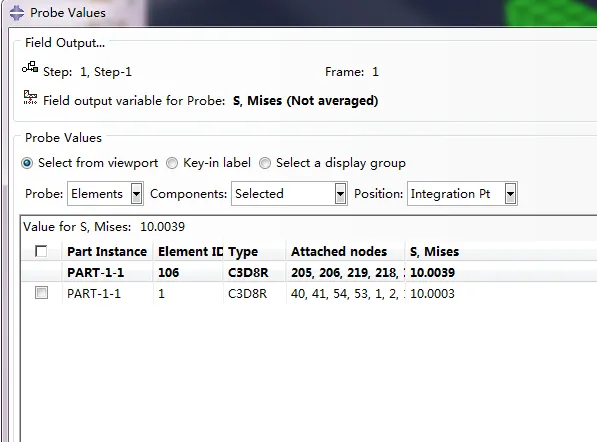Image resolution: width=597 pixels, height=442 pixels.
Task: Click the Mises value cell '10.0039' in table
Action: point(433,273)
